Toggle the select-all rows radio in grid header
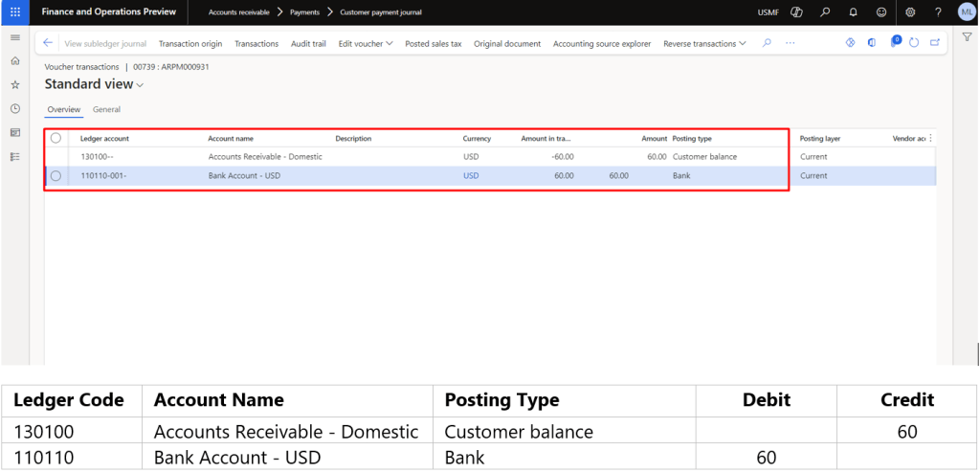The width and height of the screenshot is (980, 473). (56, 138)
